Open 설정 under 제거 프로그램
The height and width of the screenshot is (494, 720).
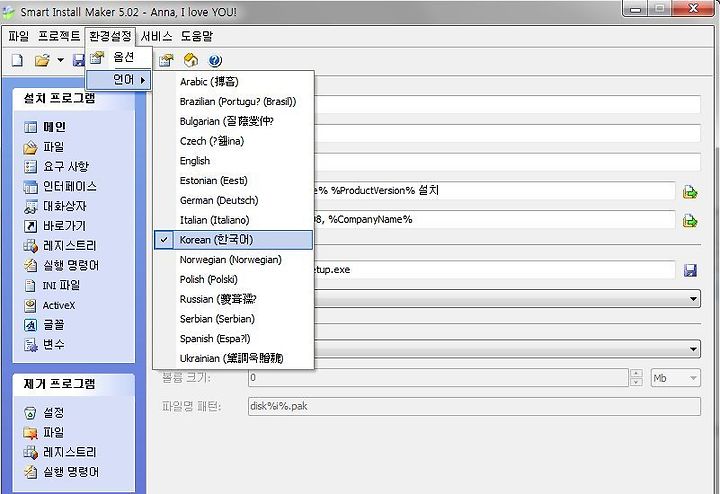pos(44,413)
